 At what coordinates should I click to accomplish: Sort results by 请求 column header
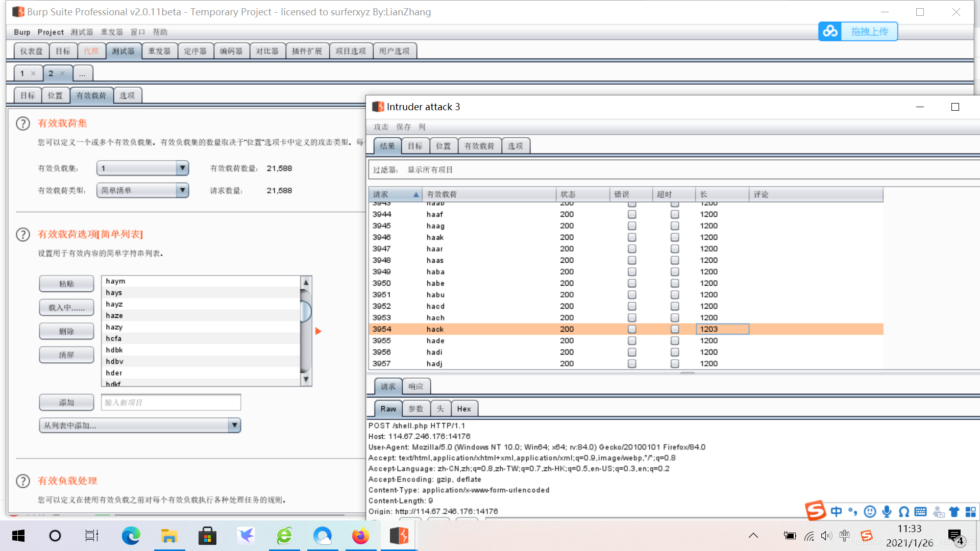pos(395,194)
